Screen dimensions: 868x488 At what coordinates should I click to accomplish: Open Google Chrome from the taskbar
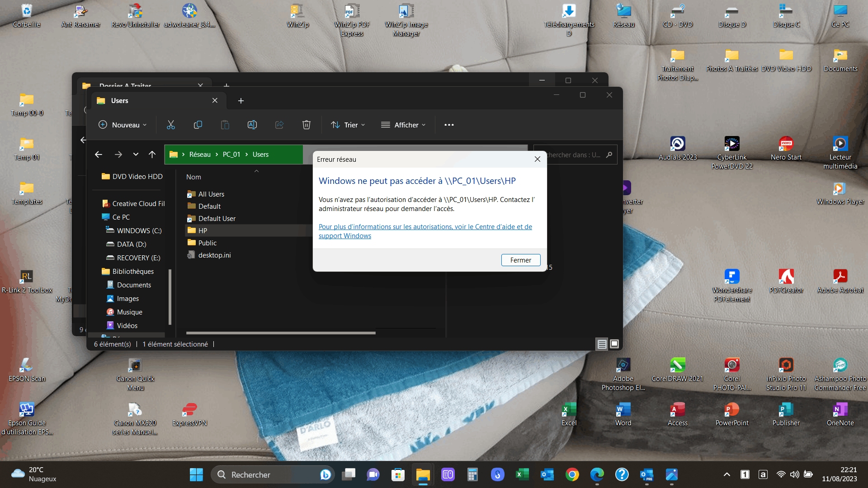(x=572, y=474)
